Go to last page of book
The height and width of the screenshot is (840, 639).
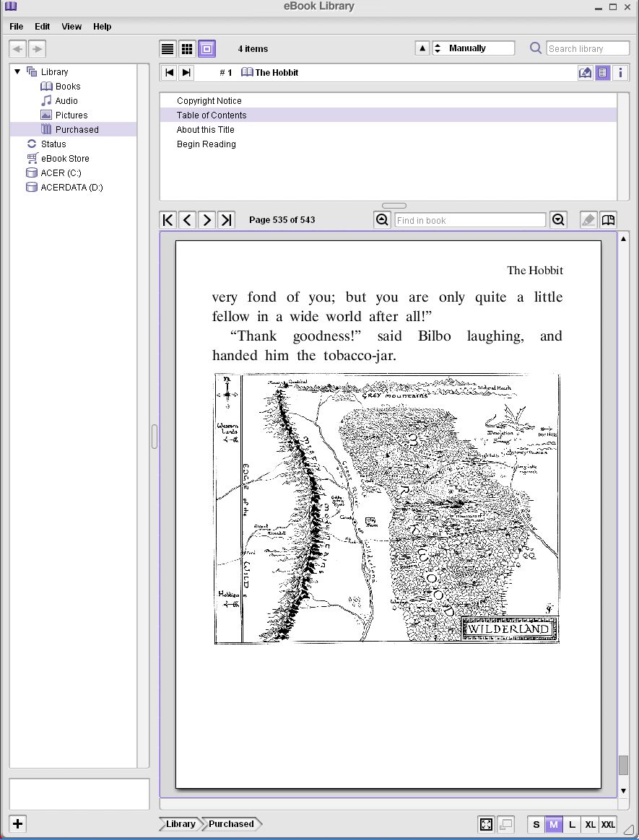[x=226, y=219]
